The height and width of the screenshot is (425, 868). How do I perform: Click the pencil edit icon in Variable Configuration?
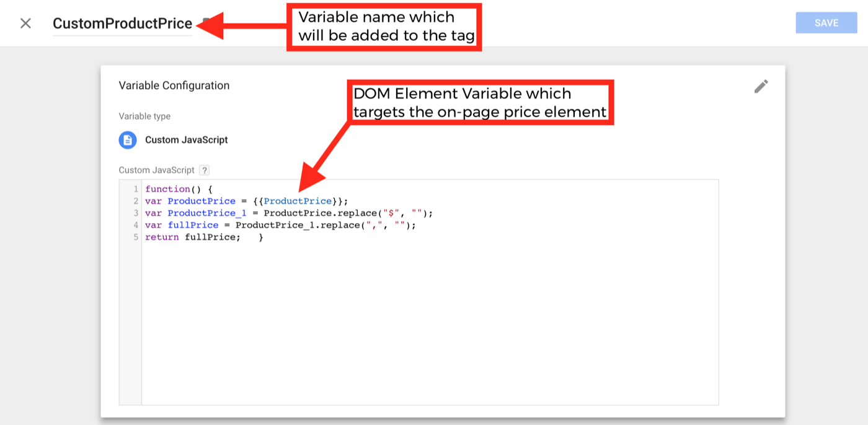click(761, 86)
